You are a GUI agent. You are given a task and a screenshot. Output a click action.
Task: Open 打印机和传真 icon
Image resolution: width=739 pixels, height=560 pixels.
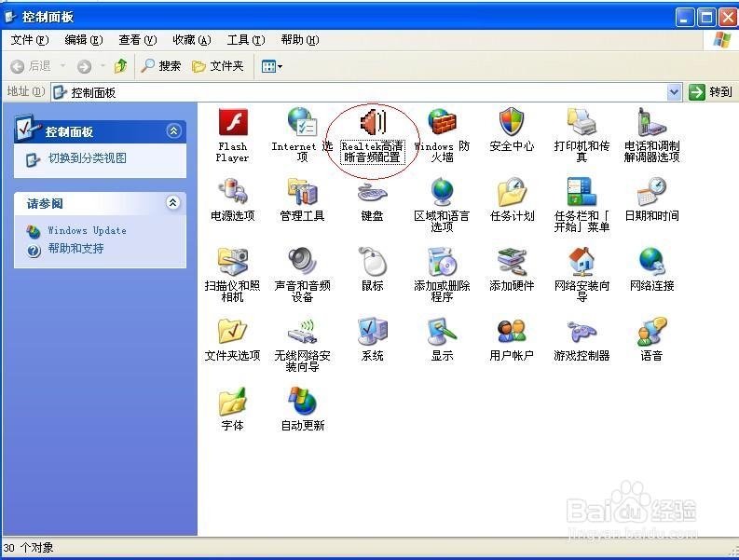pyautogui.click(x=582, y=122)
